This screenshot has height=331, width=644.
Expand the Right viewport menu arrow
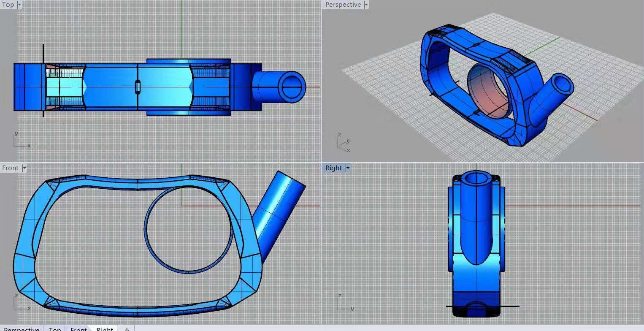[348, 168]
